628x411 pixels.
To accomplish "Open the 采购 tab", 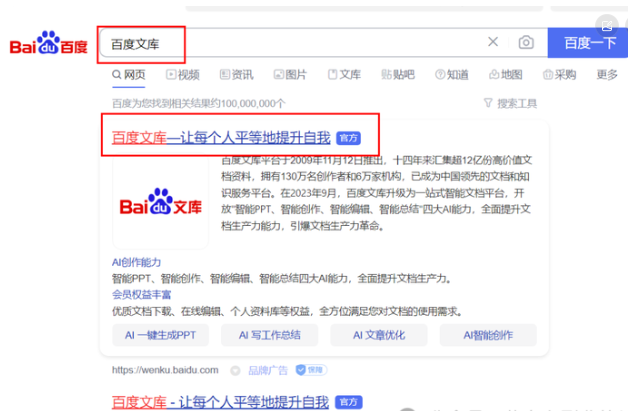I will (x=560, y=75).
